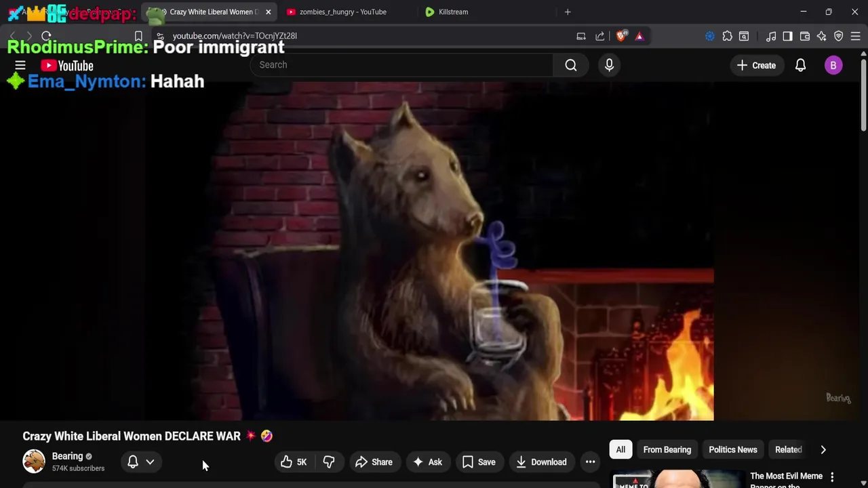Viewport: 868px width, 488px height.
Task: Toggle channel notification bell for Bearing
Action: pyautogui.click(x=133, y=462)
